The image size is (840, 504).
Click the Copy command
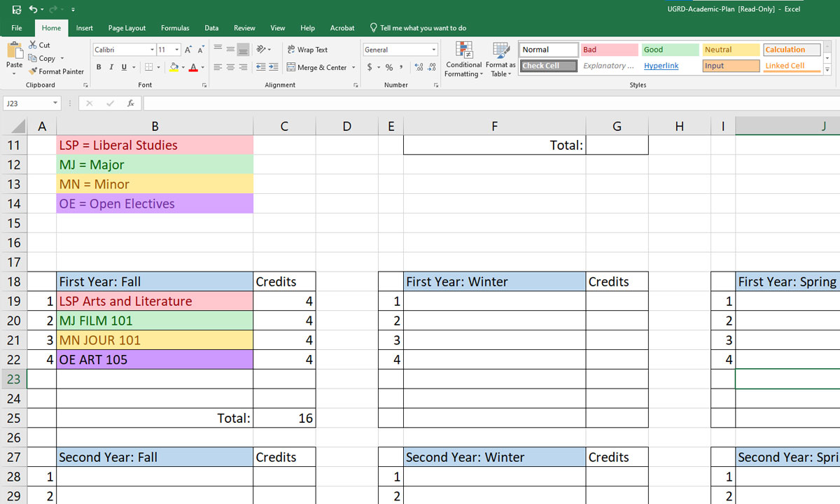point(43,58)
